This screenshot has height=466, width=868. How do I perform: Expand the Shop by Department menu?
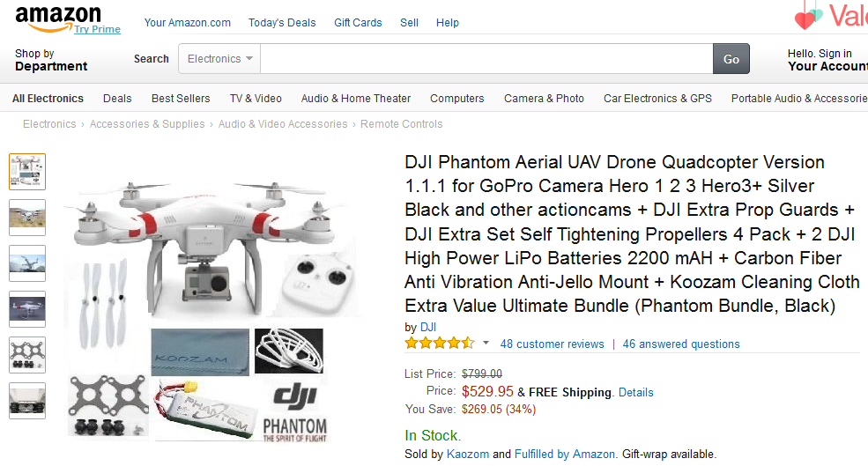[x=51, y=60]
